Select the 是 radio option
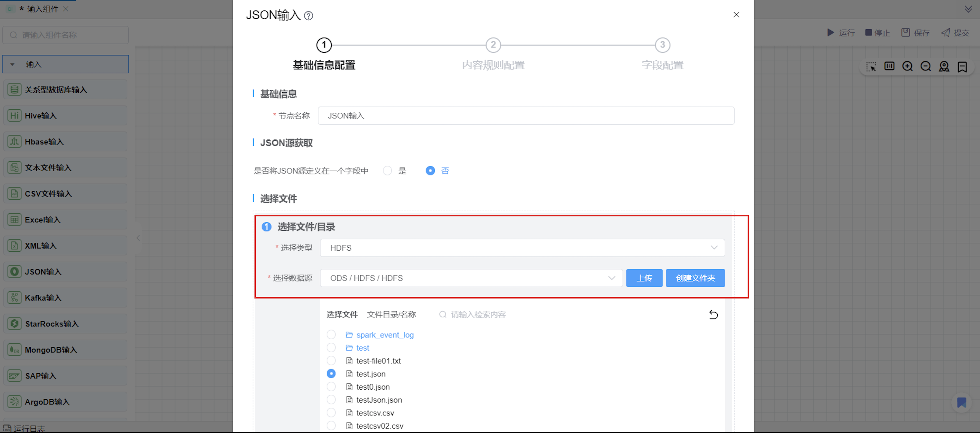This screenshot has width=980, height=433. (x=387, y=171)
